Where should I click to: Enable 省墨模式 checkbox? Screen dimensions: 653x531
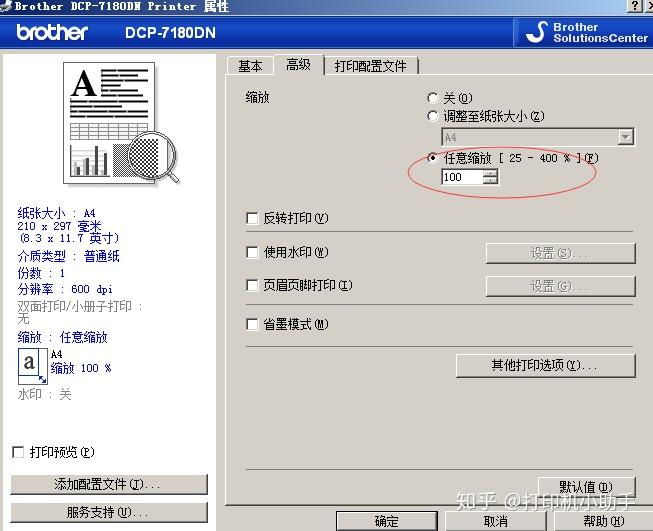coord(252,324)
